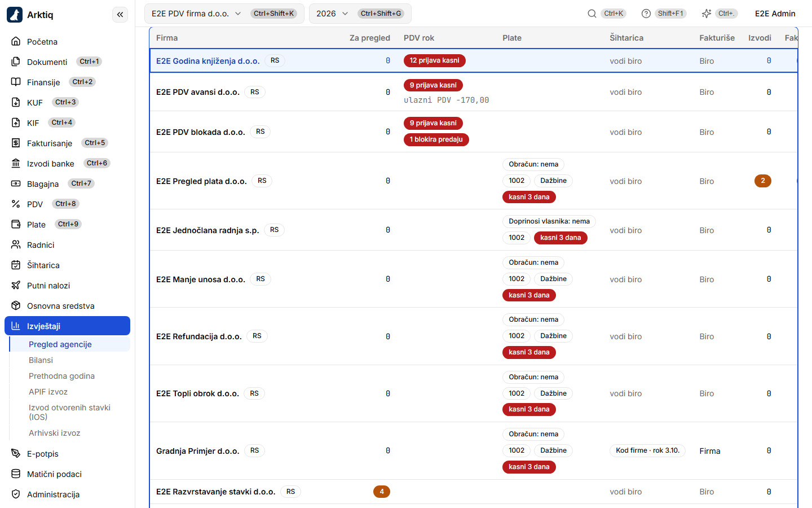Open search with magnifier icon
812x508 pixels.
pos(592,14)
